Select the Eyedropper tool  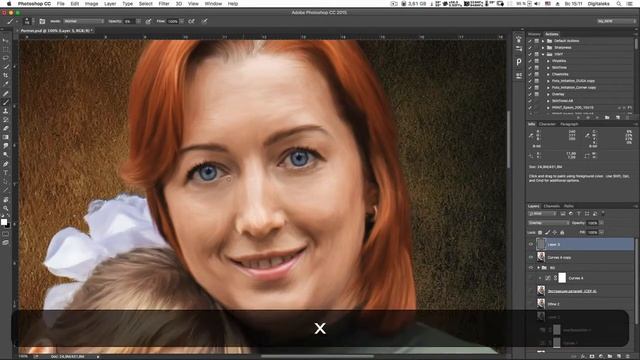tap(5, 84)
